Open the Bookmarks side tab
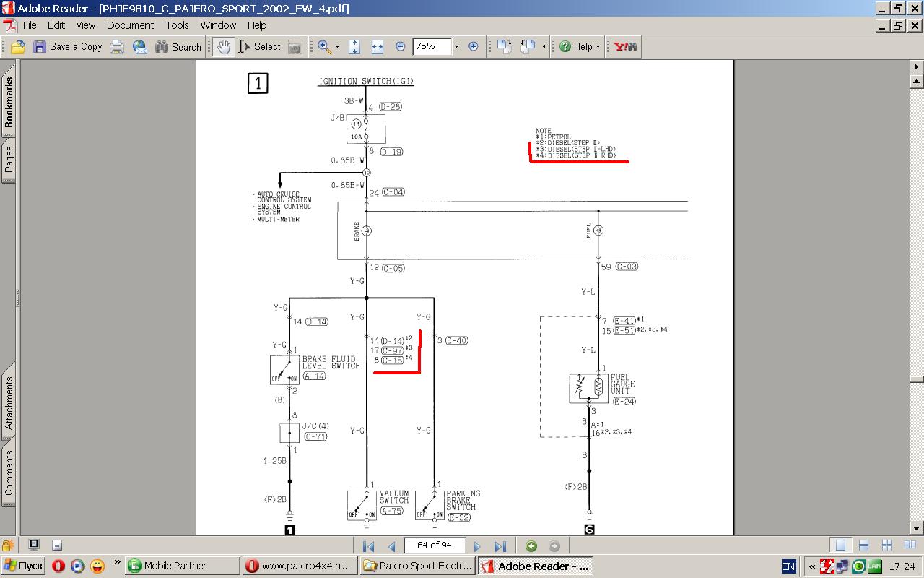Viewport: 924px width, 578px height. (x=9, y=103)
